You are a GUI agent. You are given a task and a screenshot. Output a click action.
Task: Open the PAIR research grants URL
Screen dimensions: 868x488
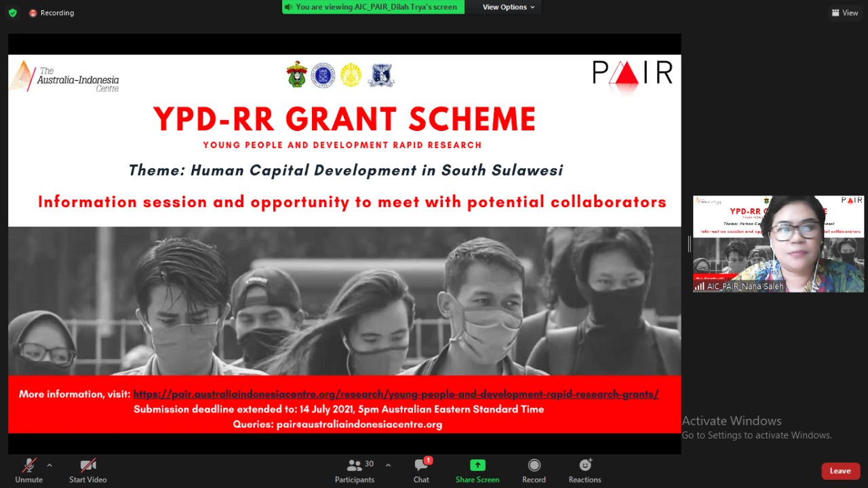(395, 394)
